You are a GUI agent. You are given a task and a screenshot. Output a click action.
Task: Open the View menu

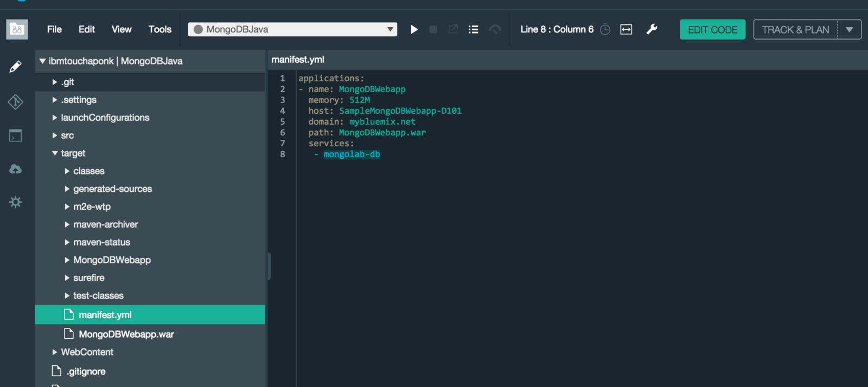pyautogui.click(x=122, y=29)
